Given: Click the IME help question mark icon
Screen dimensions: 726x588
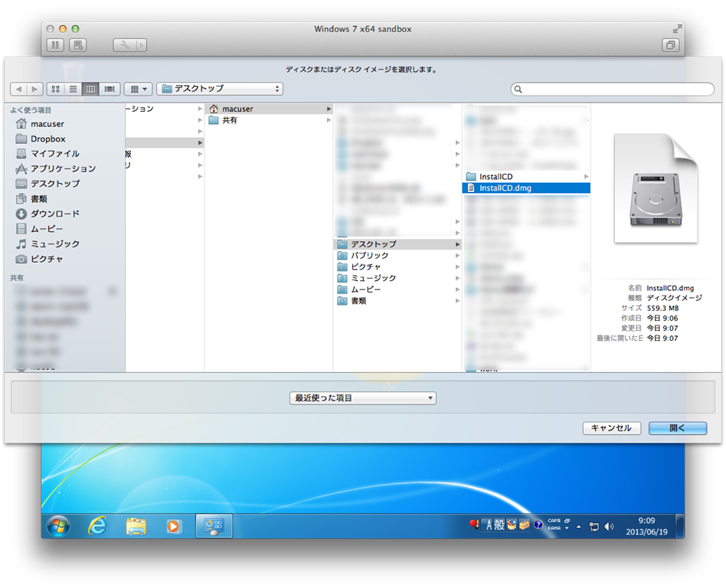Looking at the screenshot, I should tap(538, 525).
